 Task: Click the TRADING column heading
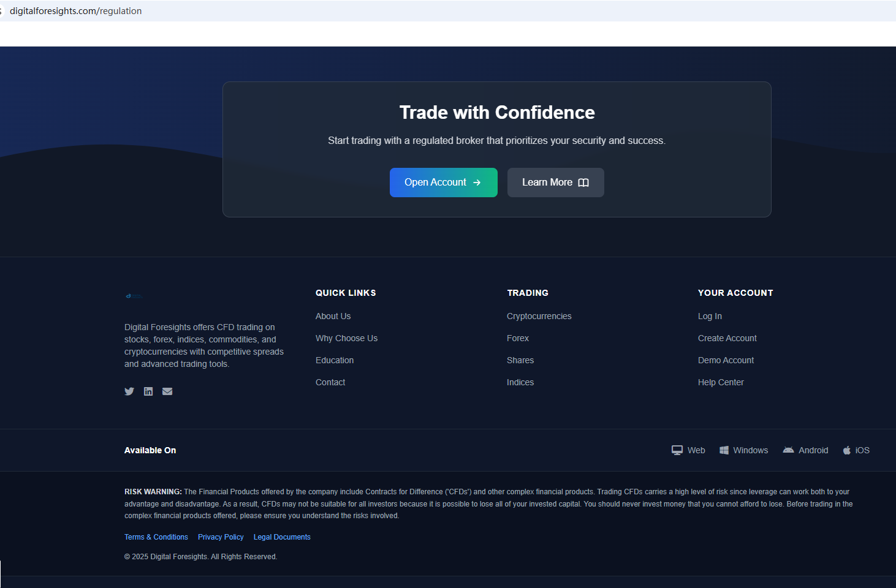pos(528,293)
